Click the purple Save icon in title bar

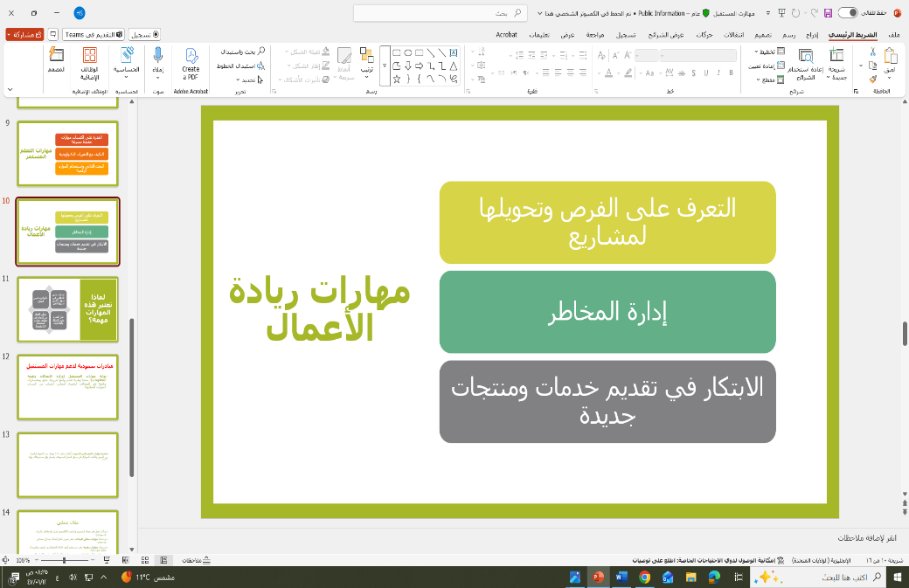pos(828,13)
